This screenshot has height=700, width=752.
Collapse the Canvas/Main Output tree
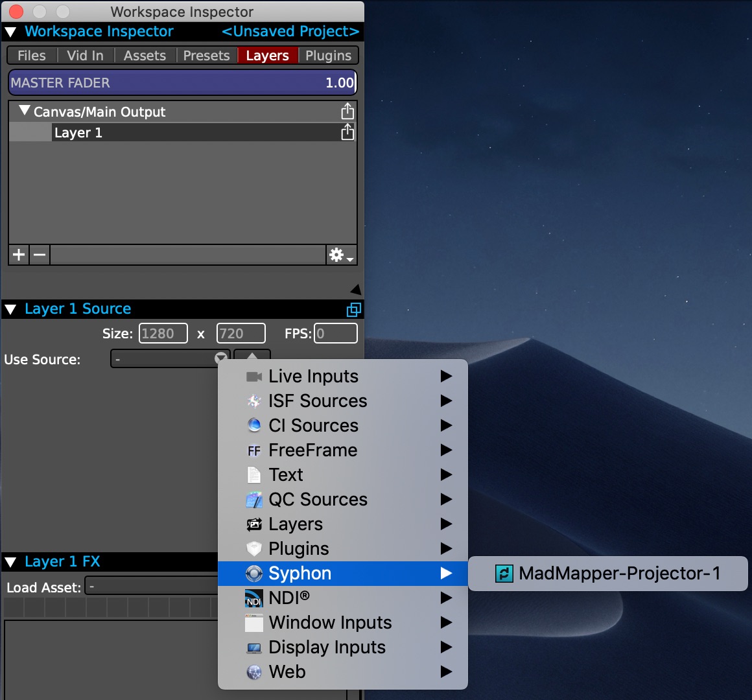pyautogui.click(x=25, y=110)
